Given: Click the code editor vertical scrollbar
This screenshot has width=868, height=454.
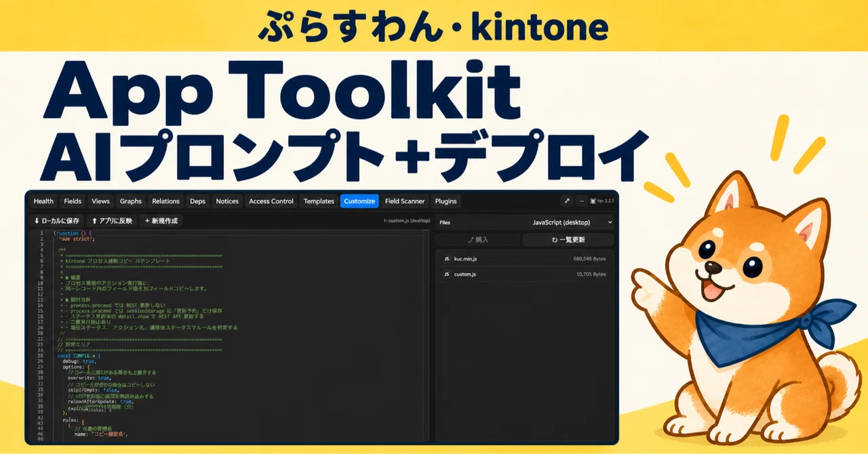Looking at the screenshot, I should (427, 335).
